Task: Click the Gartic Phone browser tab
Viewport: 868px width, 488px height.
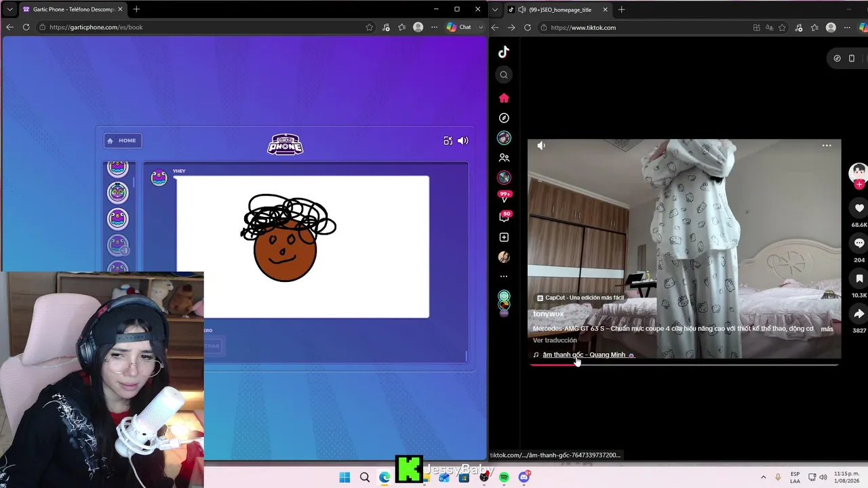Action: [74, 9]
